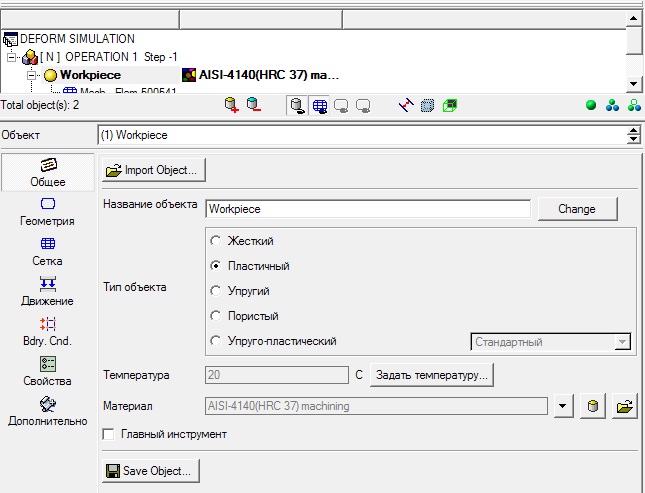Select the Пластичный object type

point(216,266)
